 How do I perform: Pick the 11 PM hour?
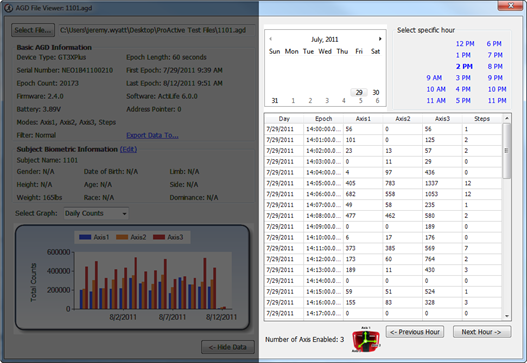(497, 101)
